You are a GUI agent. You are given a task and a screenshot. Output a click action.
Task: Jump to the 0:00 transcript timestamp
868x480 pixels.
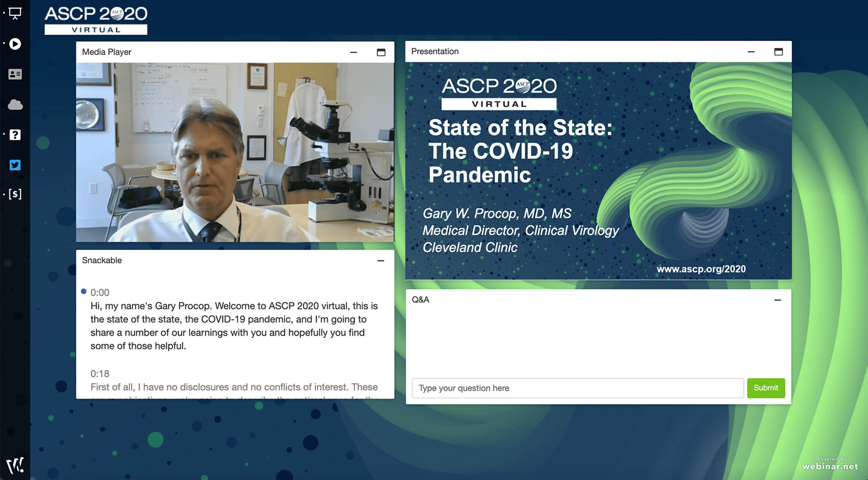(x=100, y=292)
